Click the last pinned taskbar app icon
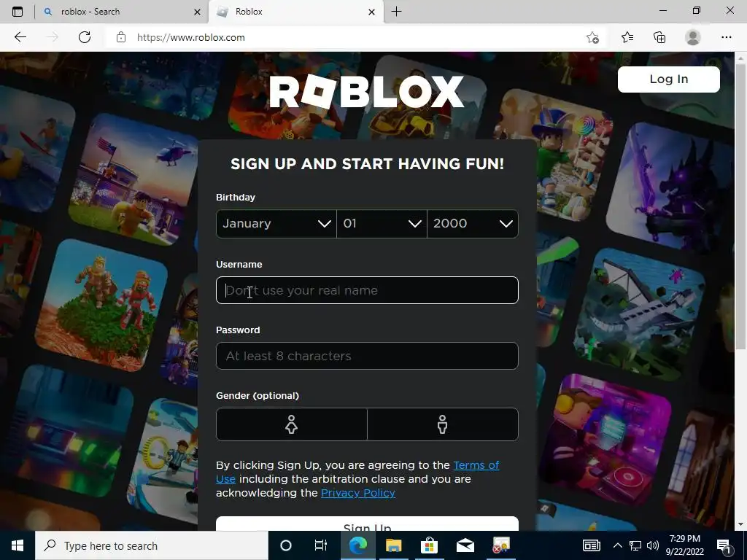Screen dimensions: 747x560 [x=500, y=545]
